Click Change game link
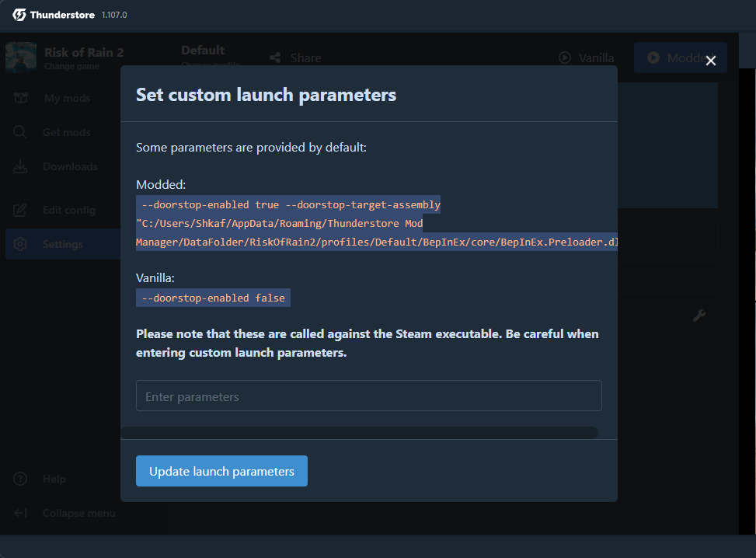This screenshot has width=756, height=558. point(71,66)
